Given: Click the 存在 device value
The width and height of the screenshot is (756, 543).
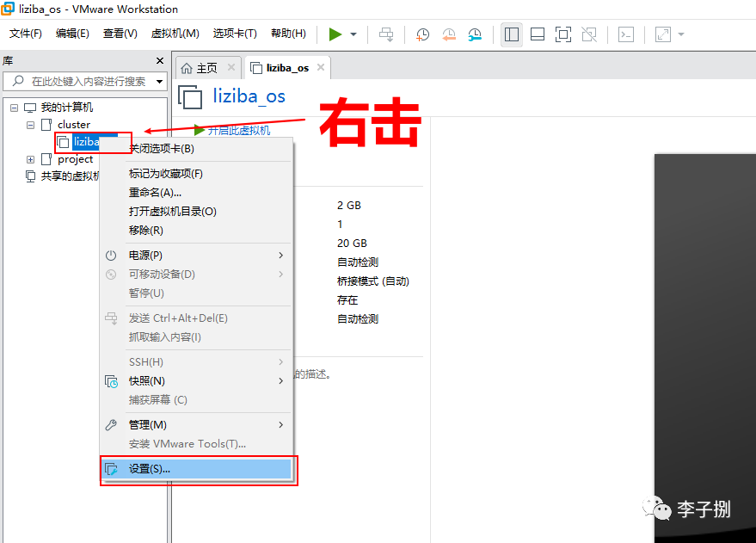Looking at the screenshot, I should tap(347, 300).
